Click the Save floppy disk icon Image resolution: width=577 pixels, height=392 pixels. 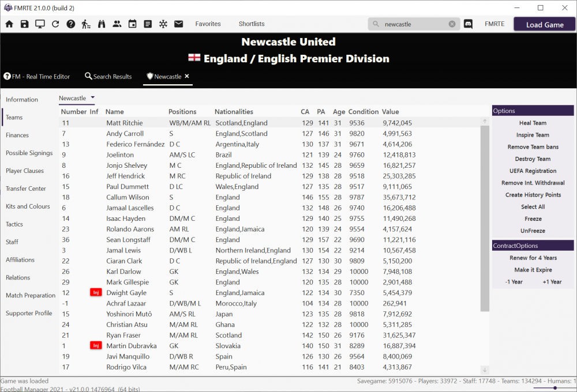tap(25, 24)
